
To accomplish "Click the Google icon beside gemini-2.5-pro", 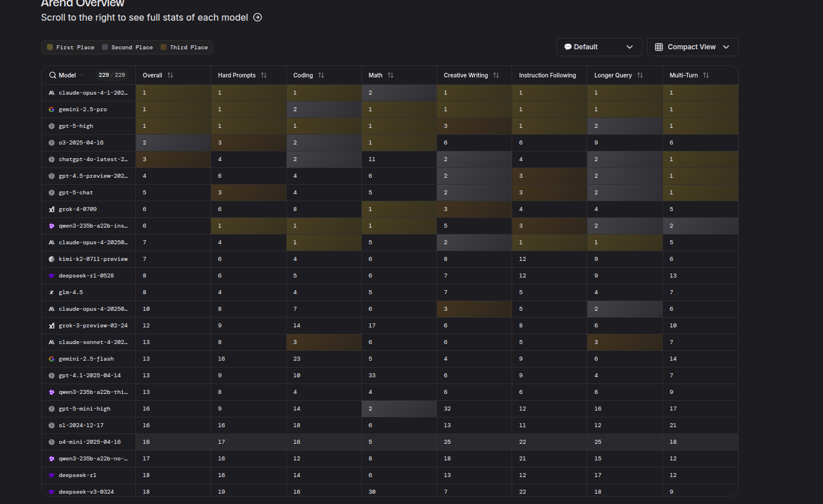I will pos(52,110).
